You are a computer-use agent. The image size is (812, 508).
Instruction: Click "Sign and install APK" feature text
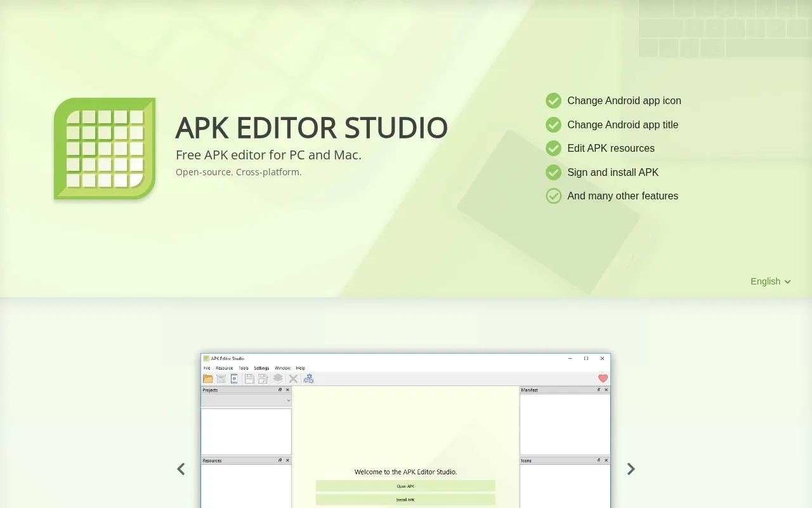[613, 172]
